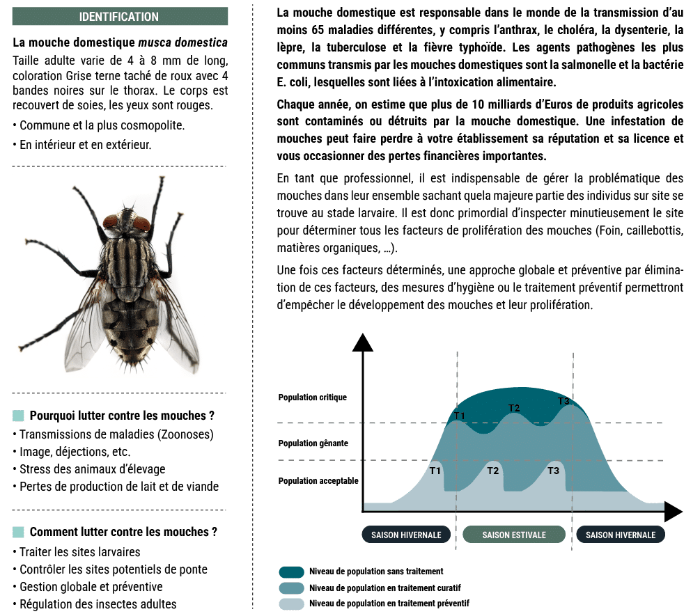This screenshot has width=700, height=614.
Task: Click "Transmissions de maladies (Zoonoses)" bullet item
Action: 116,434
